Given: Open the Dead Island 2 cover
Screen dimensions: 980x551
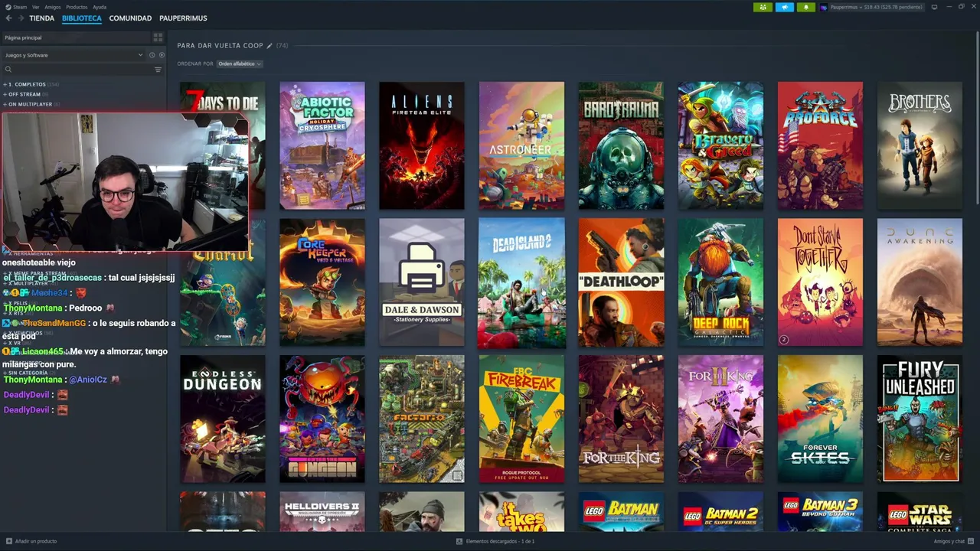Looking at the screenshot, I should [x=521, y=282].
